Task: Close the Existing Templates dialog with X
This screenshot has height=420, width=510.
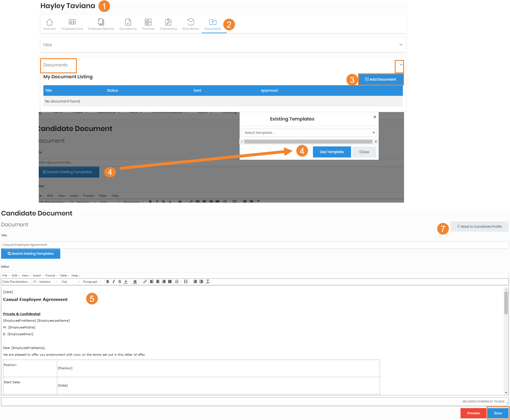Action: coord(375,117)
